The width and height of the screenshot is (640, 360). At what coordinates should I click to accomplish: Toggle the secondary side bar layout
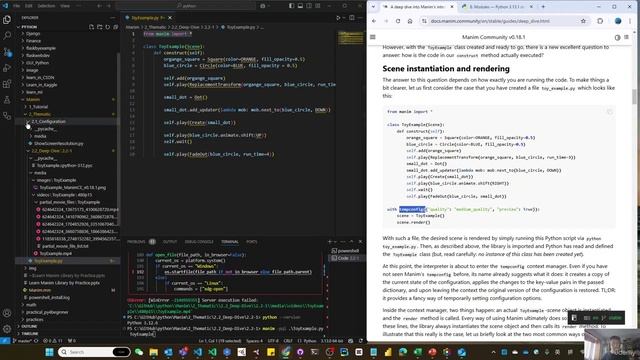point(309,6)
